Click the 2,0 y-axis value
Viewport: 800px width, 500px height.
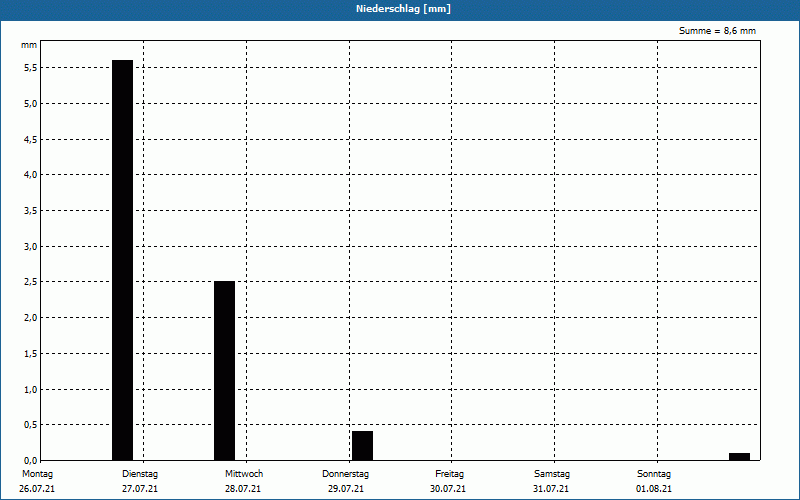point(31,318)
